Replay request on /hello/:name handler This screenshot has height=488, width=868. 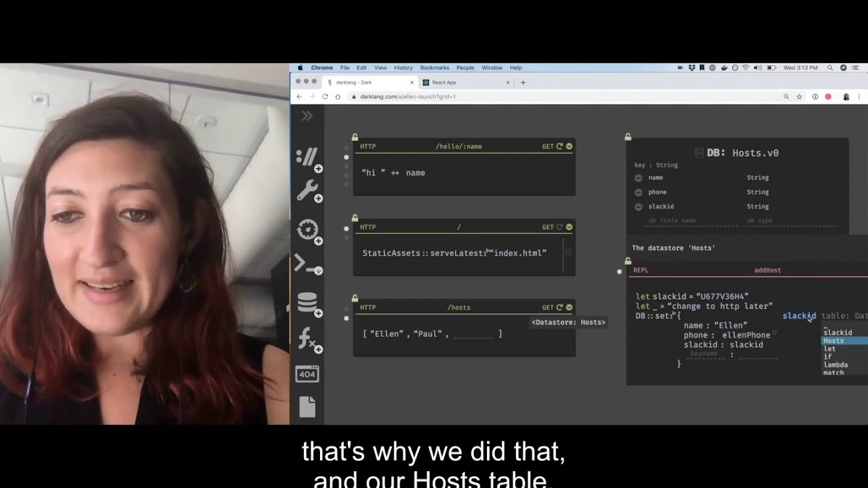(x=559, y=146)
